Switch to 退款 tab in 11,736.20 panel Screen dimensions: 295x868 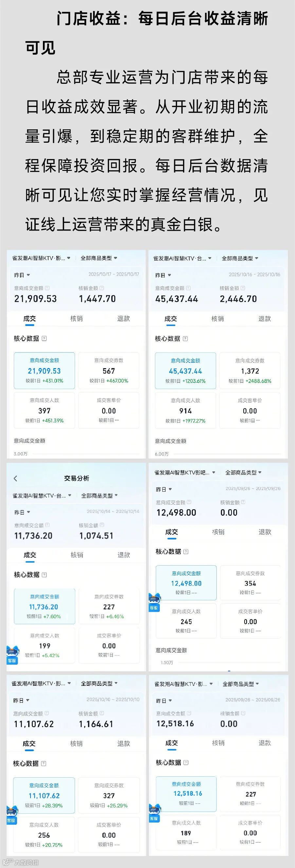tap(124, 555)
